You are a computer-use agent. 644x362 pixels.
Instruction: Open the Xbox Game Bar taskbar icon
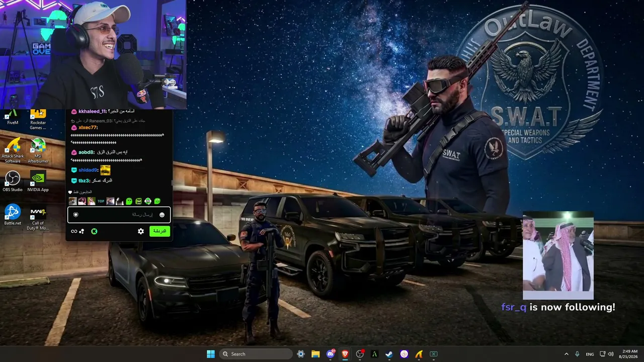[x=433, y=354]
